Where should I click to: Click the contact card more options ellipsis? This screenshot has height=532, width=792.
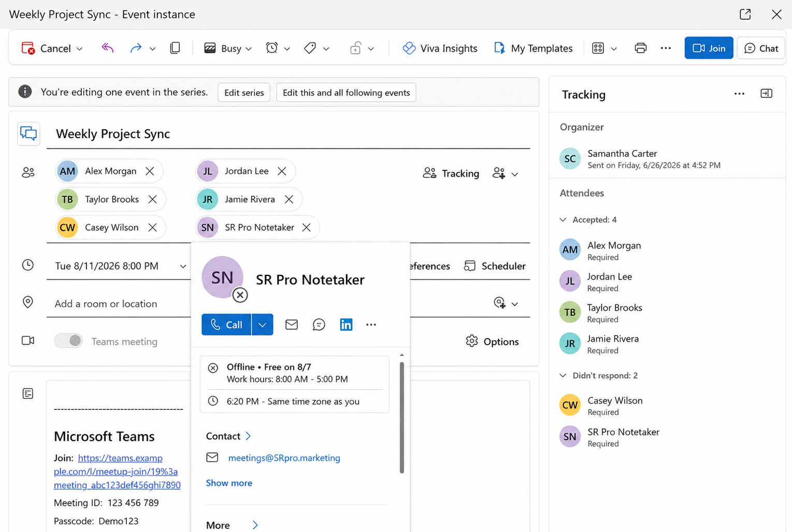click(371, 324)
